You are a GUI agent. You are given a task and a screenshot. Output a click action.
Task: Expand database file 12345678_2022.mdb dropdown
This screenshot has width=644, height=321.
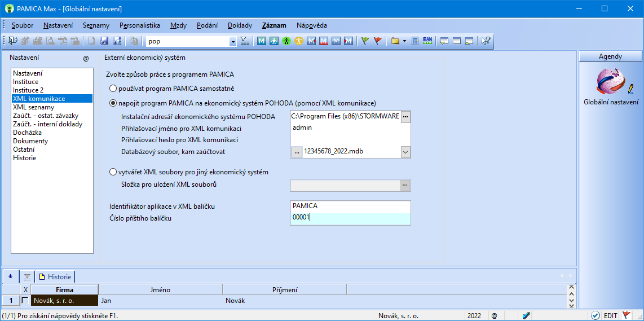click(x=405, y=152)
